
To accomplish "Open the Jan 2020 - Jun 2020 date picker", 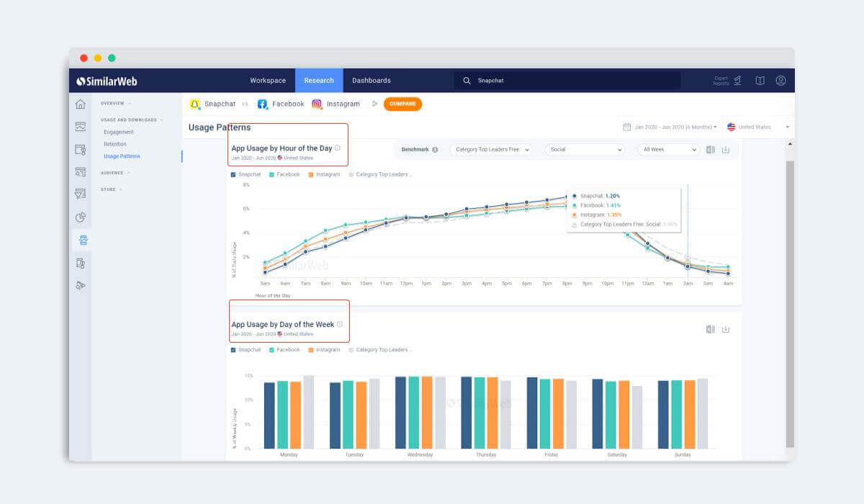I will (x=670, y=127).
